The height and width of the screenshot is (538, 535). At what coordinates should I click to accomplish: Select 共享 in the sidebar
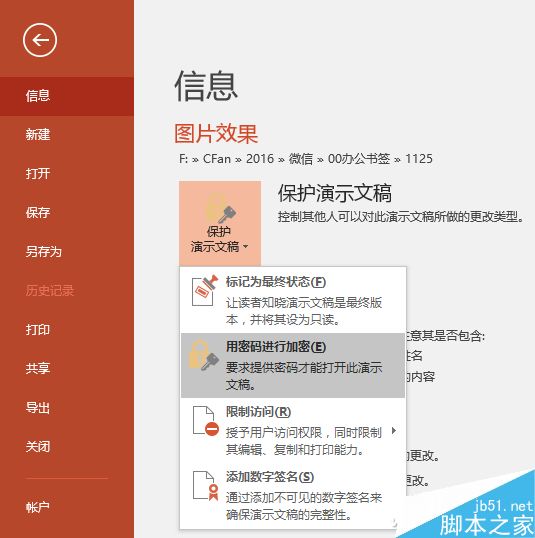(67, 369)
